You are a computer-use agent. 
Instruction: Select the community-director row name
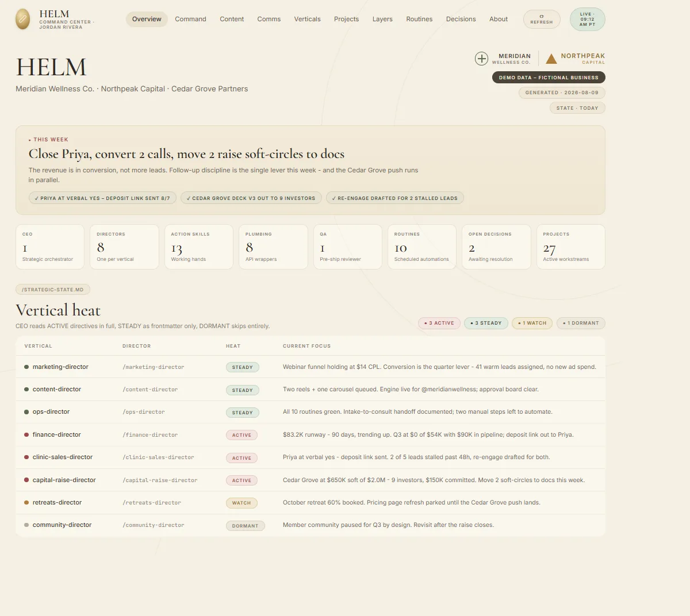(62, 525)
